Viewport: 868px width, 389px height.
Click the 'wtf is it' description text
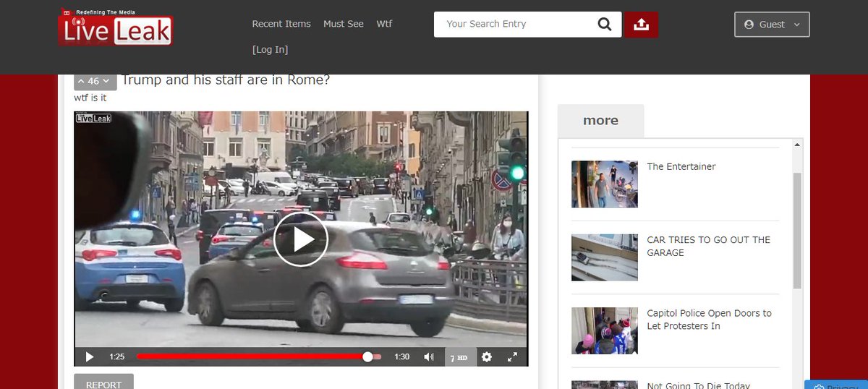(90, 98)
